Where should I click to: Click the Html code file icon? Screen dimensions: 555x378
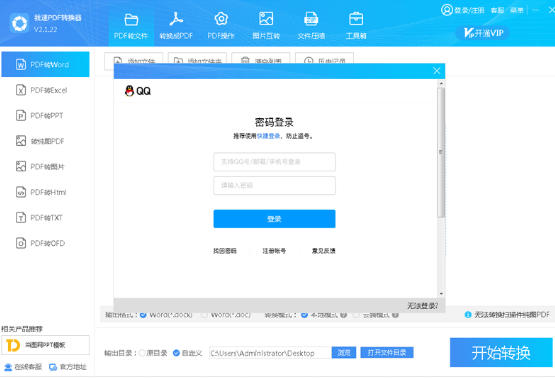pyautogui.click(x=21, y=192)
